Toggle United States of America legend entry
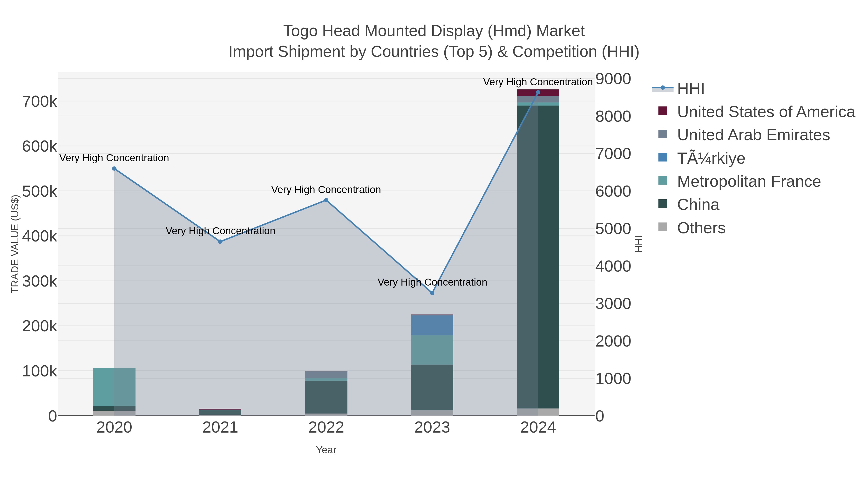 click(x=756, y=112)
